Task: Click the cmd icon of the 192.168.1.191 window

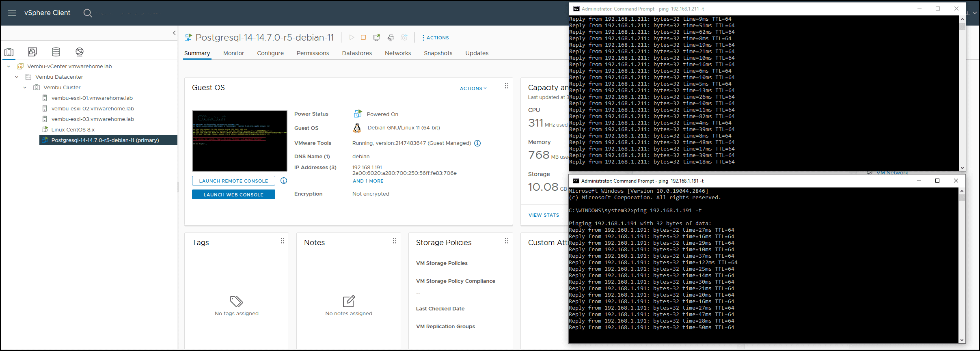Action: tap(576, 181)
